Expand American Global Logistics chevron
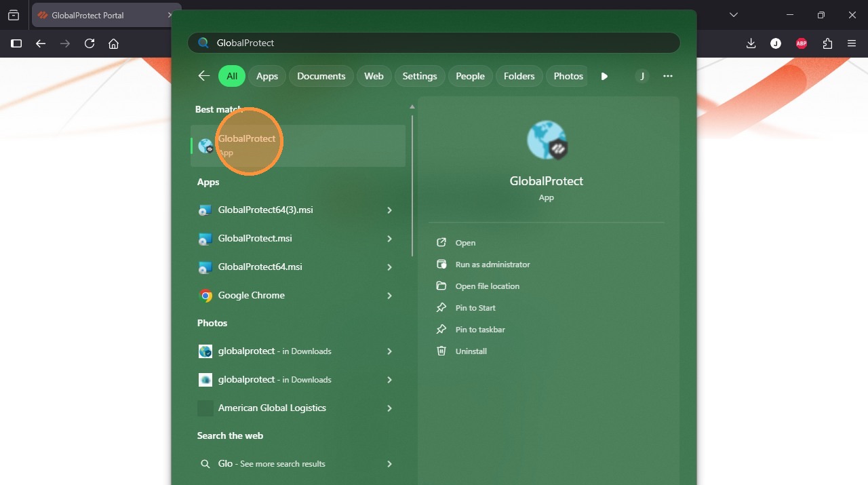The width and height of the screenshot is (868, 485). [389, 408]
